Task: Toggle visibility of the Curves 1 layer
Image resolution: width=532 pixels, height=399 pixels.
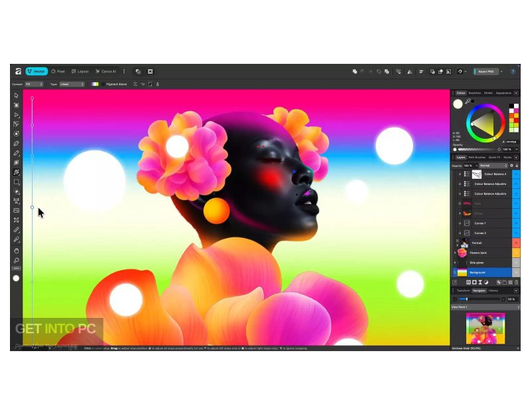Action: pos(460,223)
